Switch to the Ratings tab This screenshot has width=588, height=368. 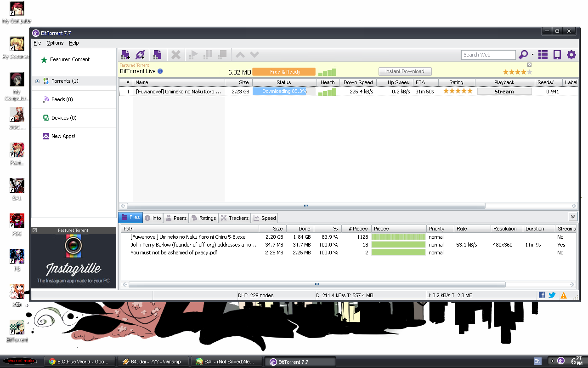coord(204,218)
